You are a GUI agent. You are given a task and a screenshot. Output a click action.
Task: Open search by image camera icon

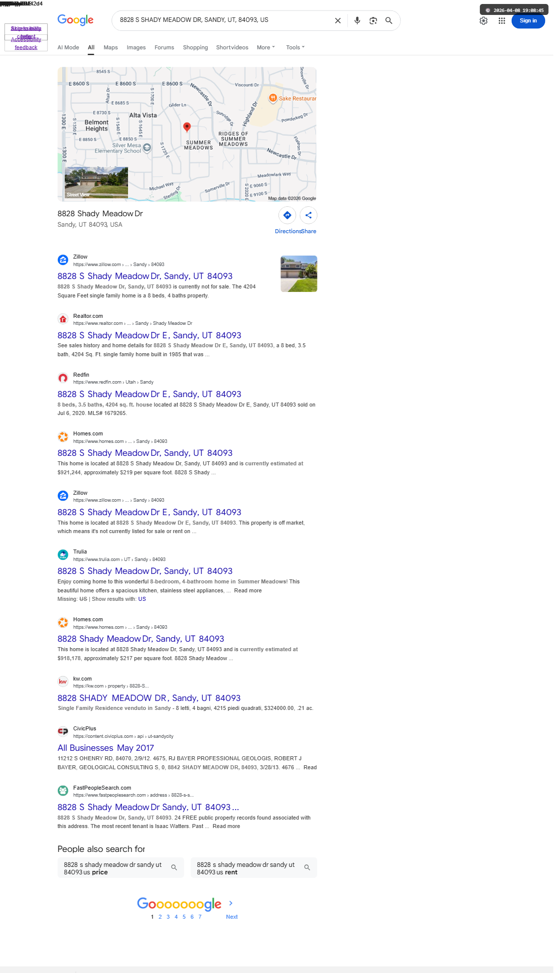pyautogui.click(x=373, y=20)
